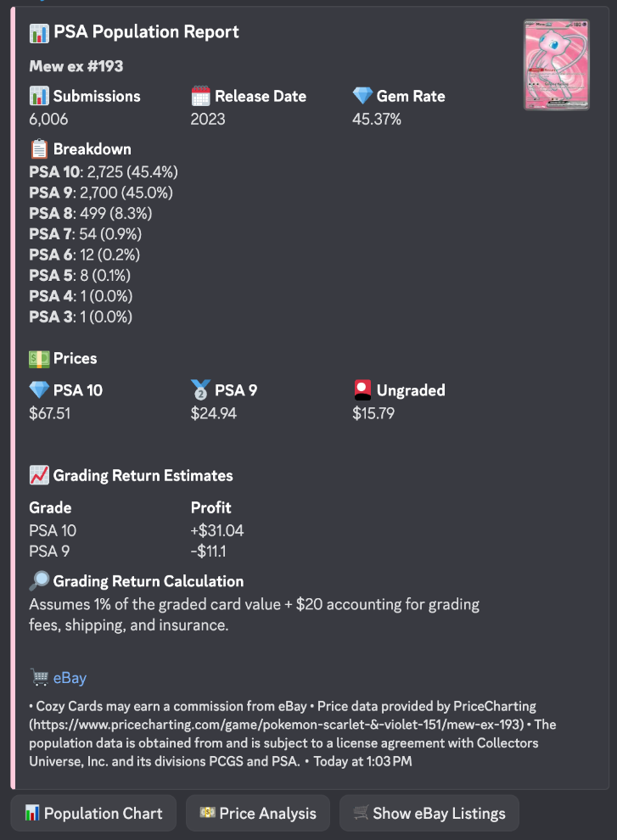Viewport: 617px width, 840px height.
Task: Click the chart icon inside Population Chart button
Action: (x=31, y=813)
